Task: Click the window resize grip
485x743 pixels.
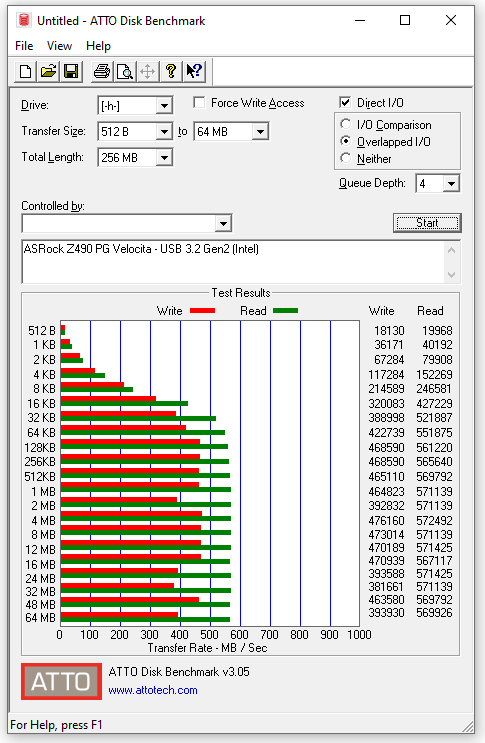Action: coord(468,726)
